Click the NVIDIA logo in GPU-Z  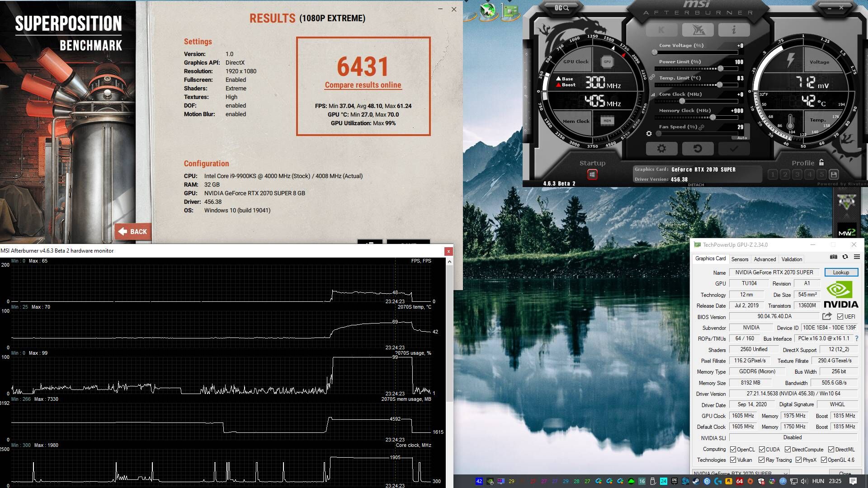(x=840, y=295)
